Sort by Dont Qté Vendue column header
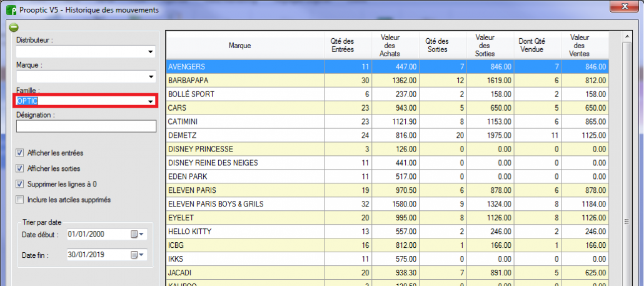The width and height of the screenshot is (644, 286). 538,46
